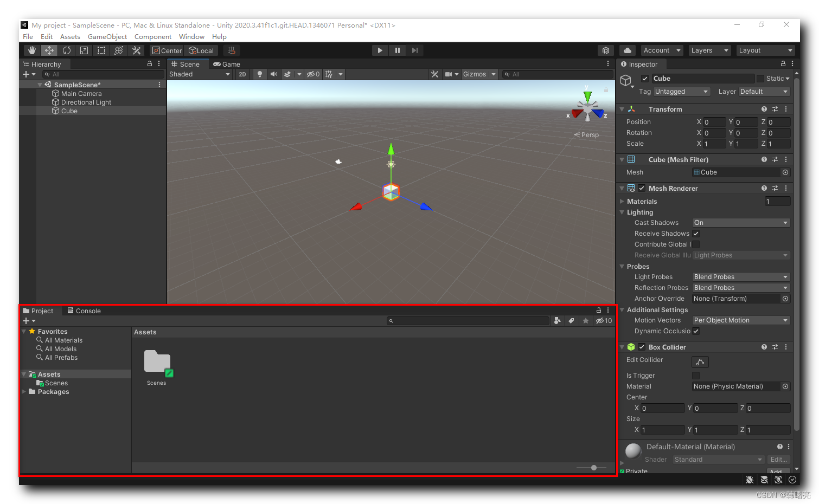The image size is (819, 504).
Task: Toggle scene lighting bulb icon
Action: pos(260,74)
